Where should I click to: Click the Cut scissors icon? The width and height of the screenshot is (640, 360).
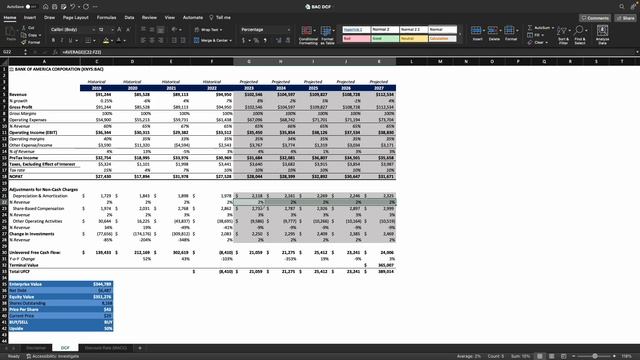pyautogui.click(x=24, y=28)
